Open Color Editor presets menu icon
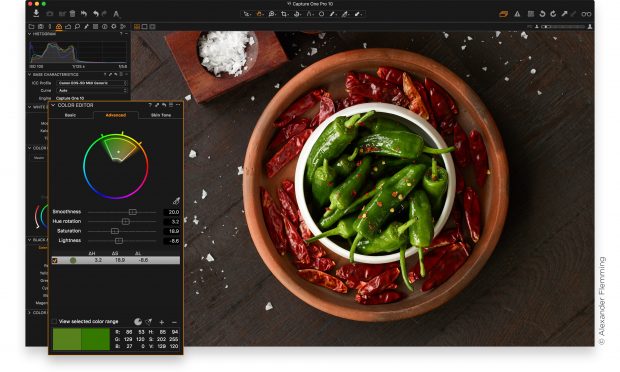Image resolution: width=620 pixels, height=372 pixels. [171, 105]
